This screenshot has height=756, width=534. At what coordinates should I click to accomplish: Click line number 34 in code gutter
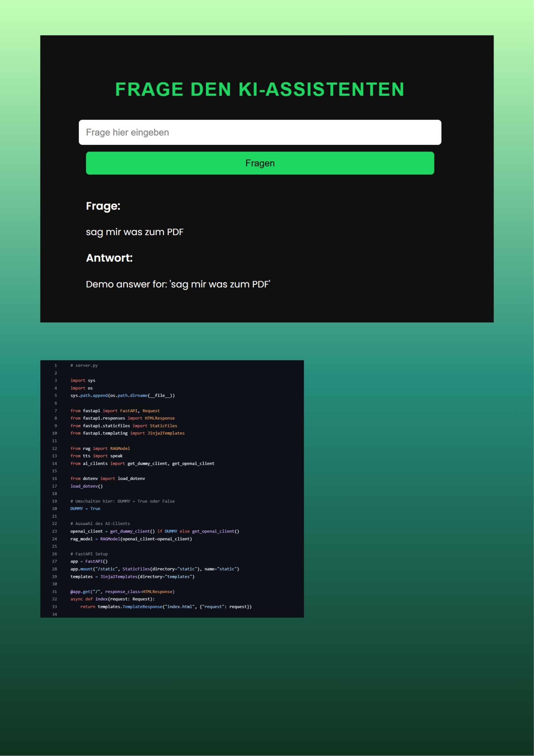click(x=55, y=614)
